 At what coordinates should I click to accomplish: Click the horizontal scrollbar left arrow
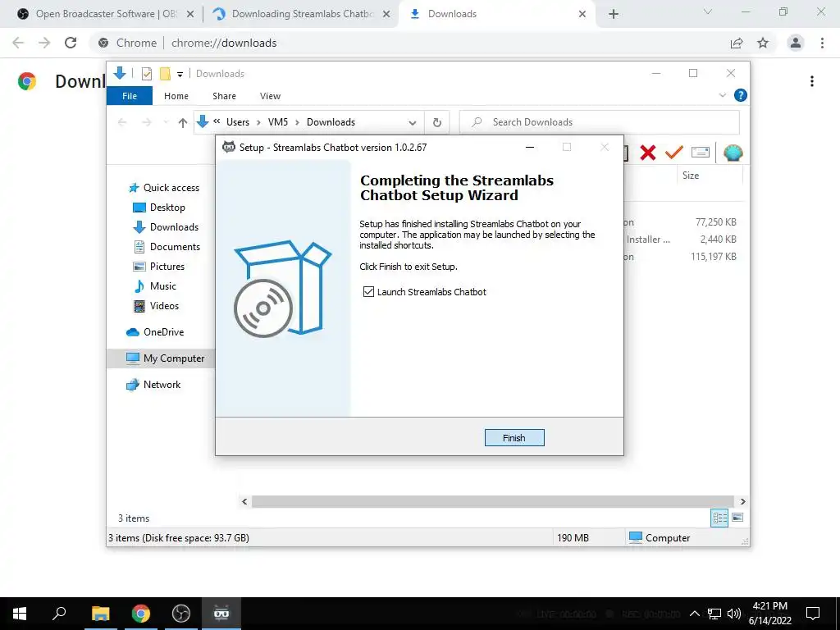244,501
